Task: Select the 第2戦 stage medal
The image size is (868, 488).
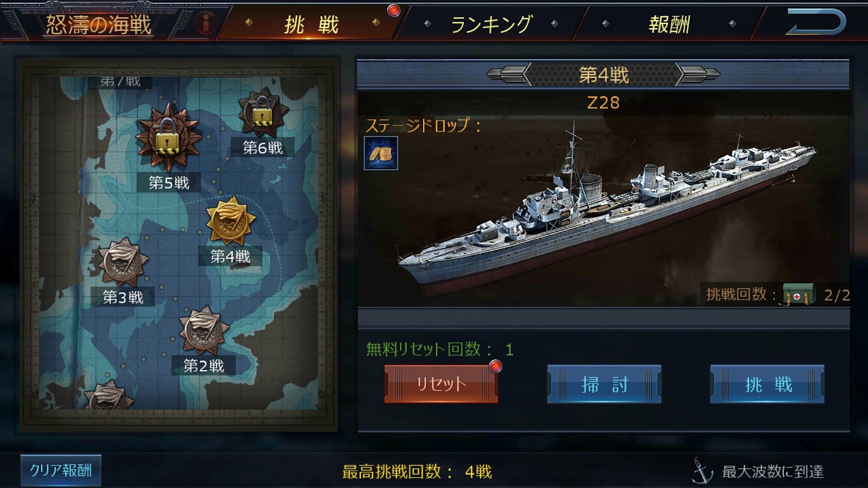Action: 204,330
